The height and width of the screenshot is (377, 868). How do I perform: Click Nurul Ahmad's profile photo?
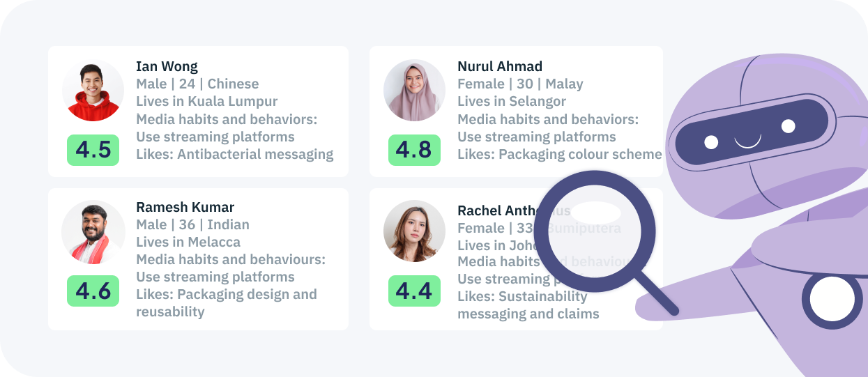click(x=414, y=91)
